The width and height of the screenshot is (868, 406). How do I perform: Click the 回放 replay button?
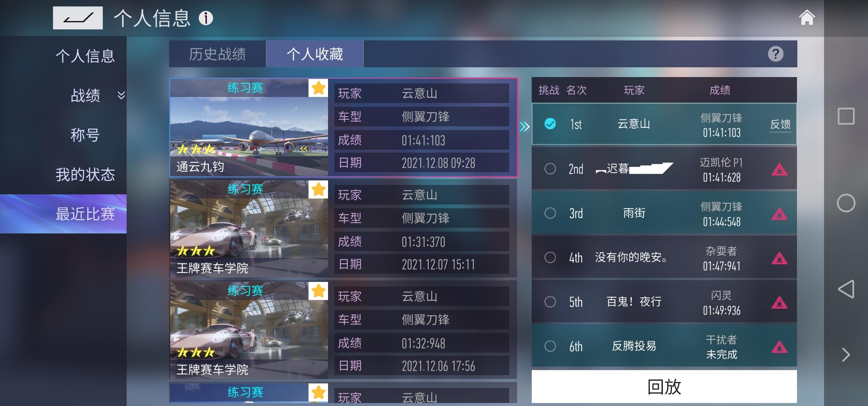[x=664, y=386]
